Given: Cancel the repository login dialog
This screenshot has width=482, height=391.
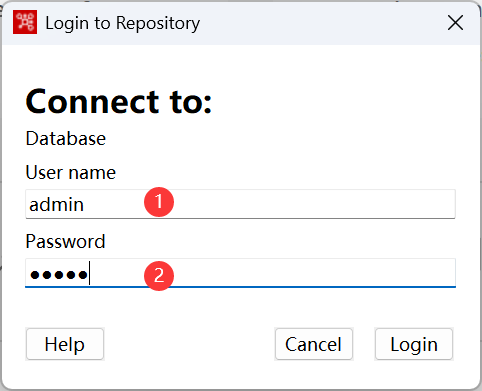Looking at the screenshot, I should 314,344.
